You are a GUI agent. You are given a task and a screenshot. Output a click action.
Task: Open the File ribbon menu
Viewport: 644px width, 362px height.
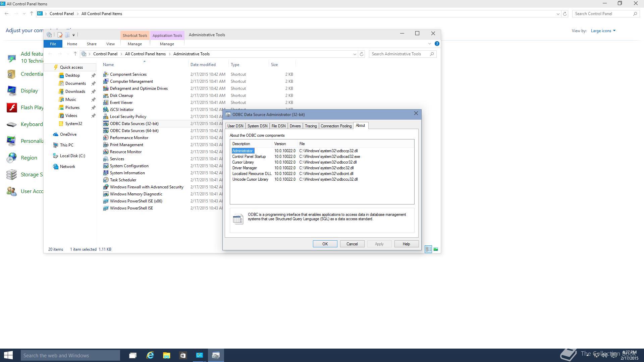(53, 44)
